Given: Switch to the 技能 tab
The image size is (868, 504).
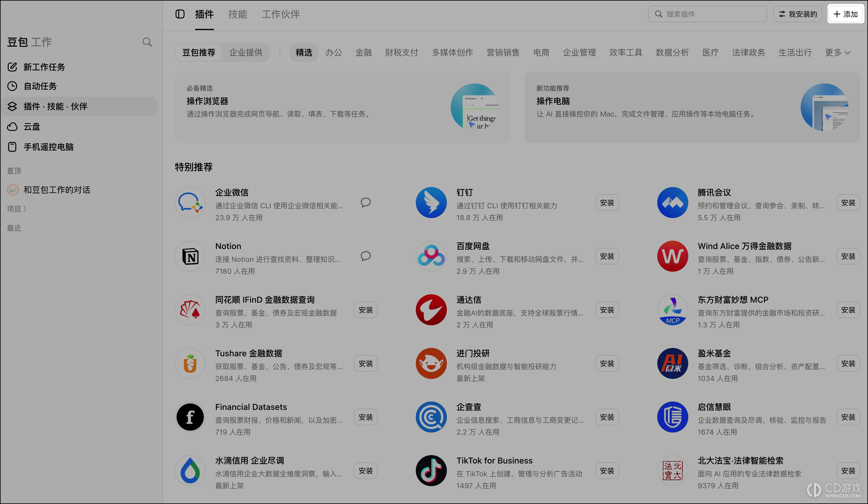Looking at the screenshot, I should click(x=238, y=14).
